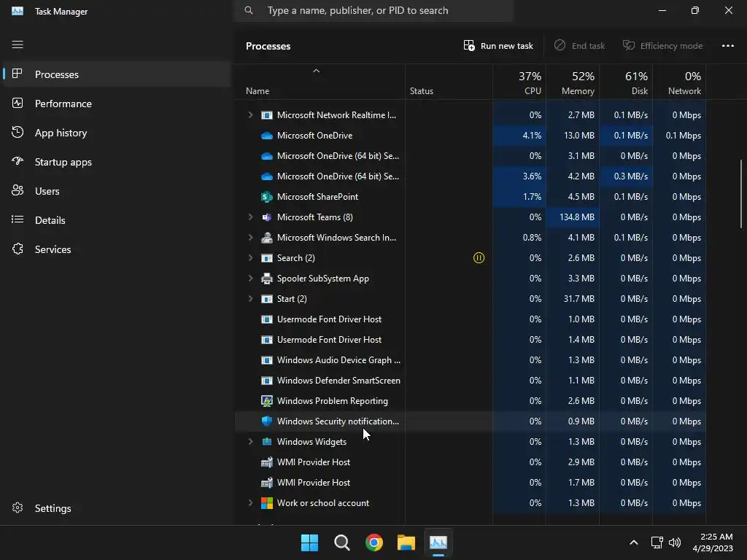
Task: Open the Users page
Action: click(x=116, y=191)
